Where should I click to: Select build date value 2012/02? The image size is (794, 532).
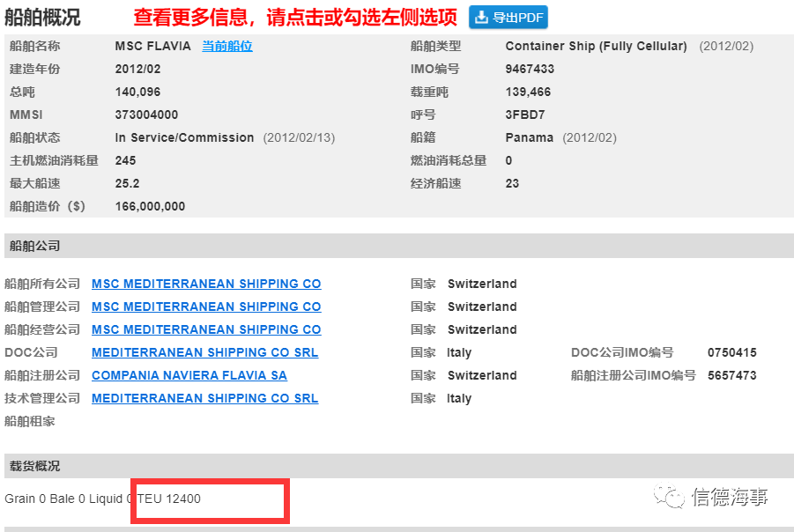tap(137, 69)
